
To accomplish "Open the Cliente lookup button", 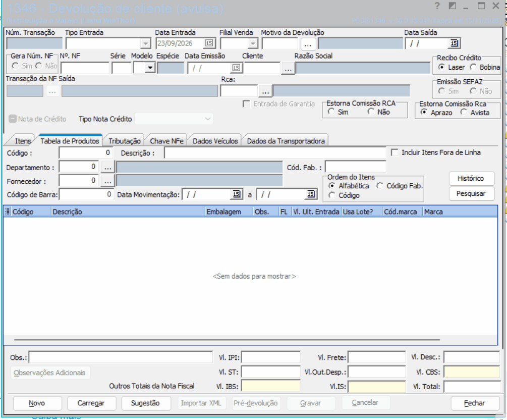I will coord(288,68).
